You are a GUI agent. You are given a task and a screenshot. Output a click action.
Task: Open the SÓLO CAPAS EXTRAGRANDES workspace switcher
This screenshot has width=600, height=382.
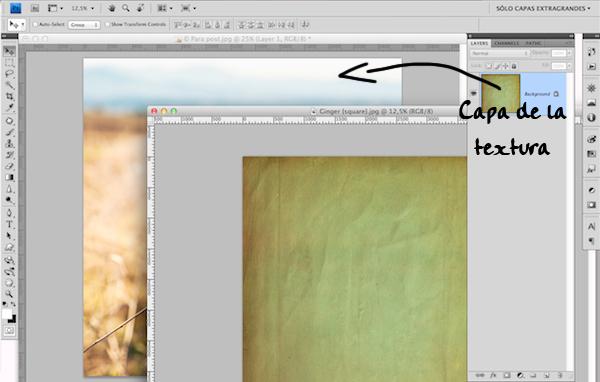point(543,8)
